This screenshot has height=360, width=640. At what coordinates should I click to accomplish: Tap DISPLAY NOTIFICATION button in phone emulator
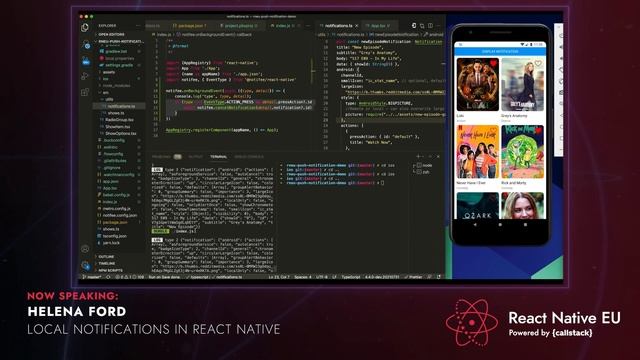click(x=500, y=51)
